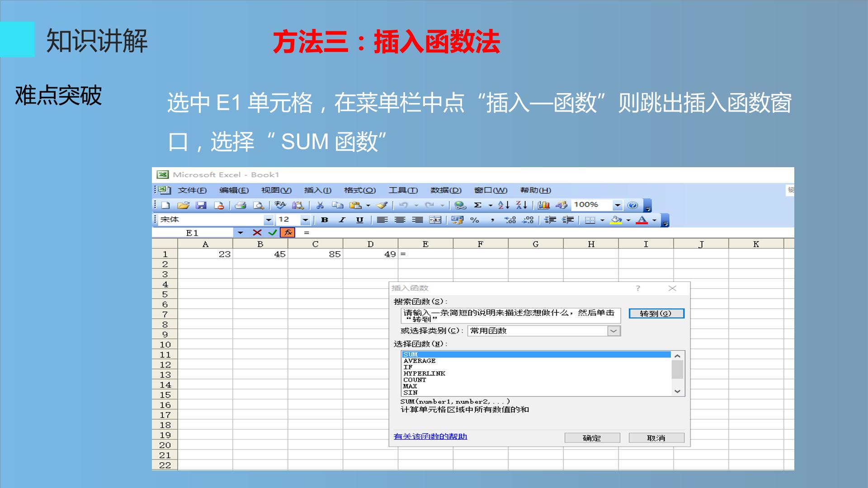Open the font name dropdown showing 宋体
The width and height of the screenshot is (868, 488).
pyautogui.click(x=269, y=220)
